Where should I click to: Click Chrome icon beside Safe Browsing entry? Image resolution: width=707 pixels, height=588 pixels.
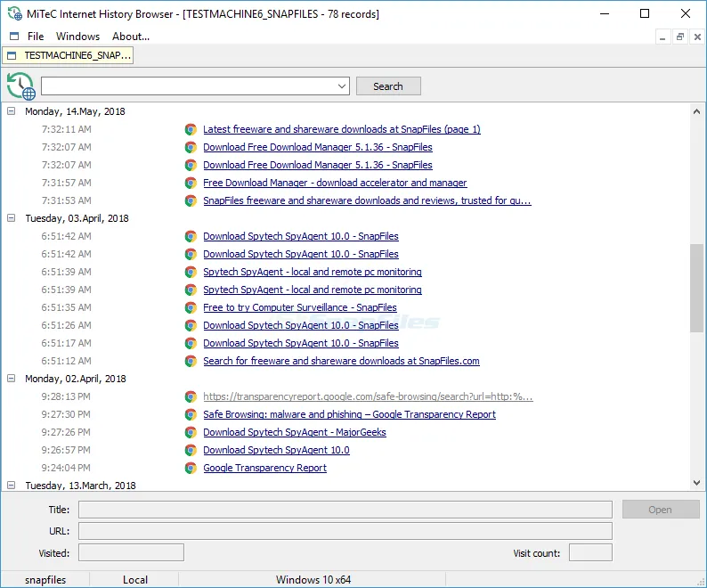pyautogui.click(x=191, y=414)
